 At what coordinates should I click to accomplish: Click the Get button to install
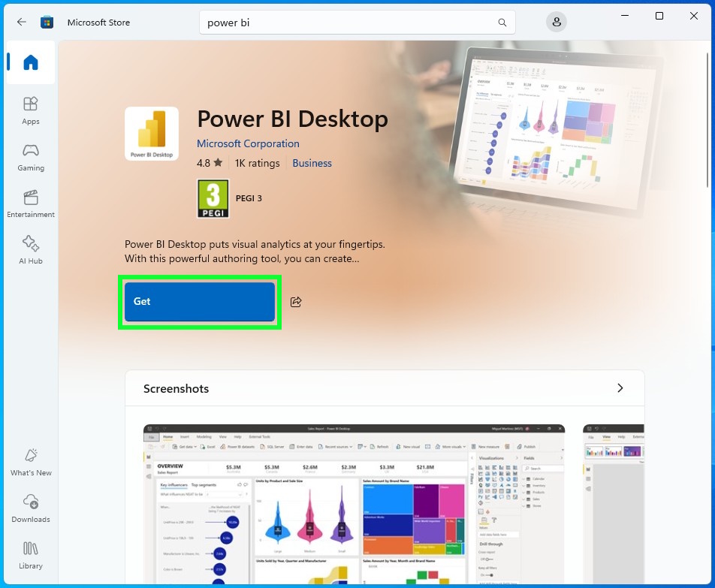click(200, 302)
